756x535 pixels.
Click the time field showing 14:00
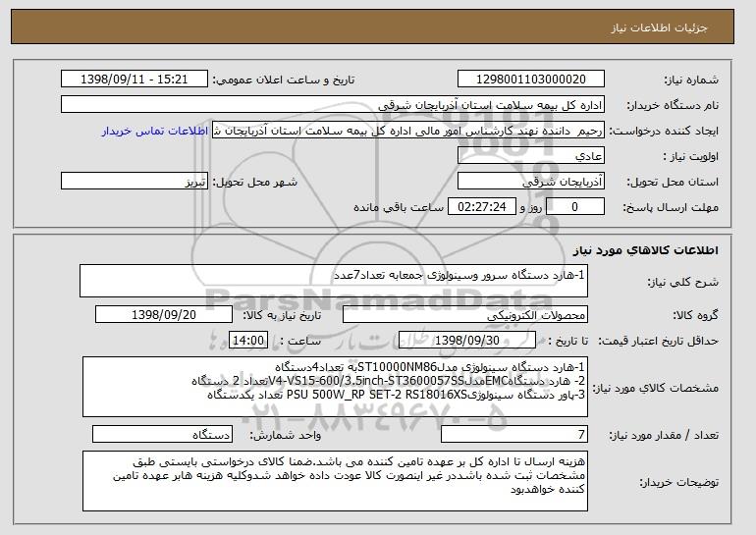248,341
